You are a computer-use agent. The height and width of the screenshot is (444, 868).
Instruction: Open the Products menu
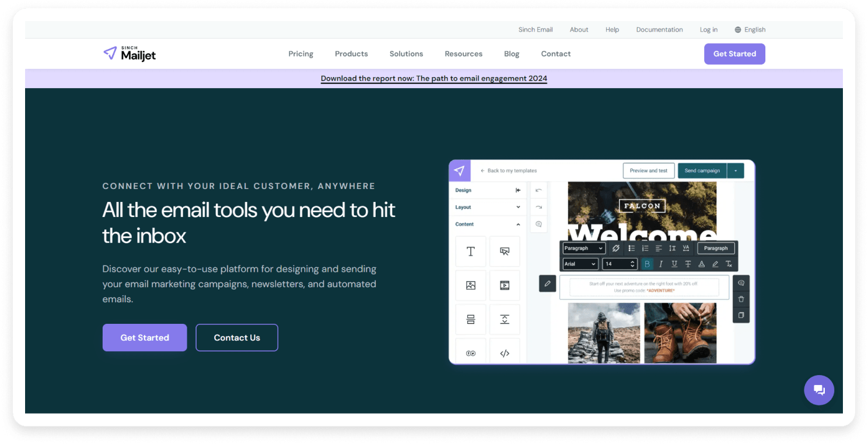tap(351, 54)
